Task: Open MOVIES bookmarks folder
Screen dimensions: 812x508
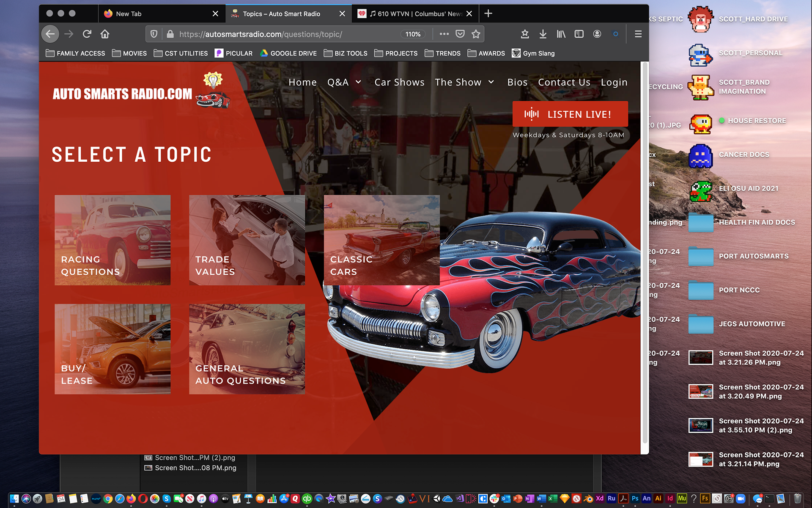Action: [129, 53]
